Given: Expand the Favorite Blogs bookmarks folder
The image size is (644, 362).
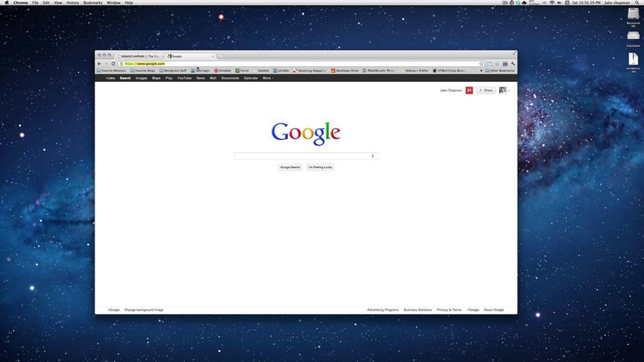Looking at the screenshot, I should (x=142, y=71).
